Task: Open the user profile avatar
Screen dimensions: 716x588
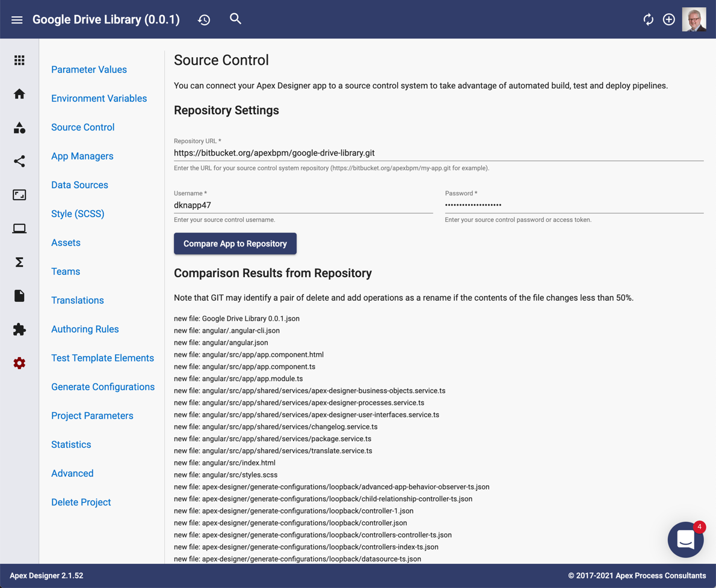Action: 694,20
